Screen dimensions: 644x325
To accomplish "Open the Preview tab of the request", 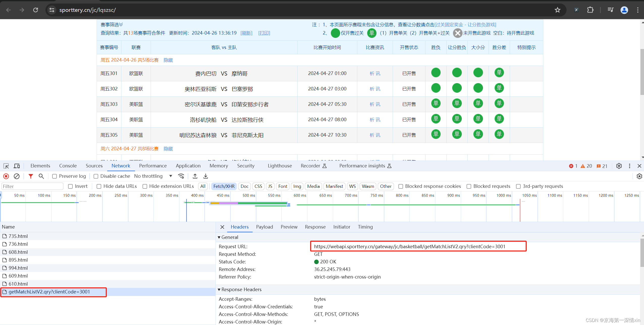I will click(289, 227).
